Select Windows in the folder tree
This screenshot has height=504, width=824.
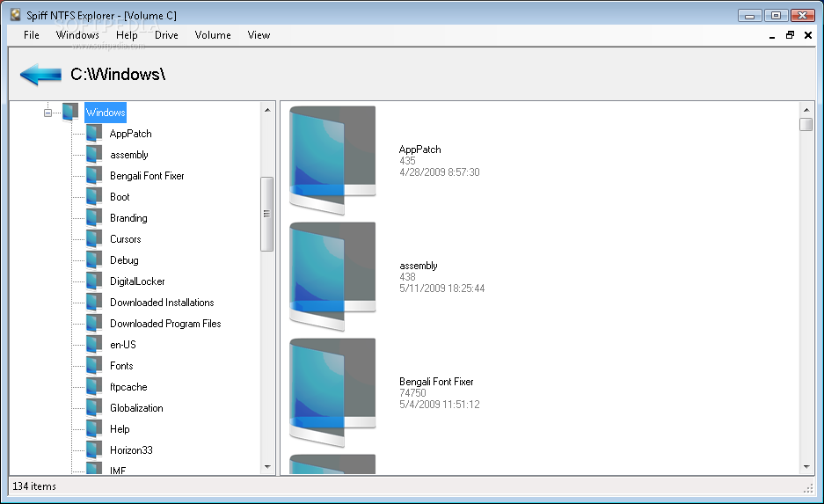(x=106, y=113)
